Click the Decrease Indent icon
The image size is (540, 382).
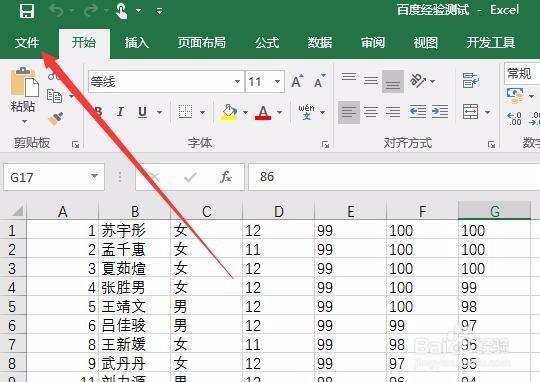pyautogui.click(x=418, y=112)
